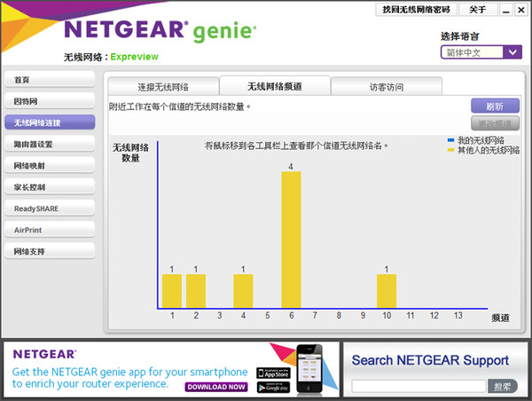
Task: Click the smartphone image in banner
Action: tap(309, 369)
